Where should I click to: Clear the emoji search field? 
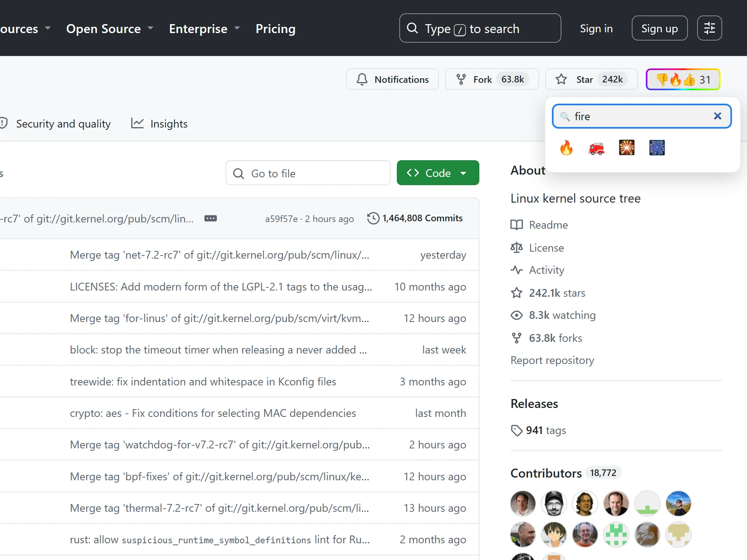pos(718,116)
